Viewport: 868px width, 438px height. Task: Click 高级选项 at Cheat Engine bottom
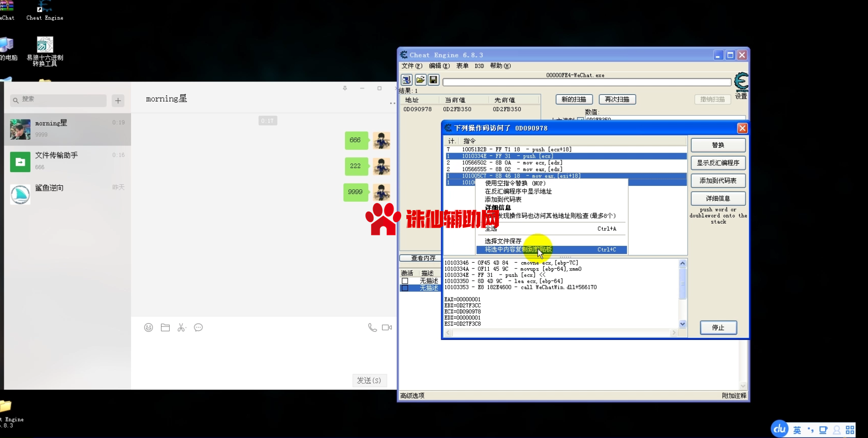point(412,396)
